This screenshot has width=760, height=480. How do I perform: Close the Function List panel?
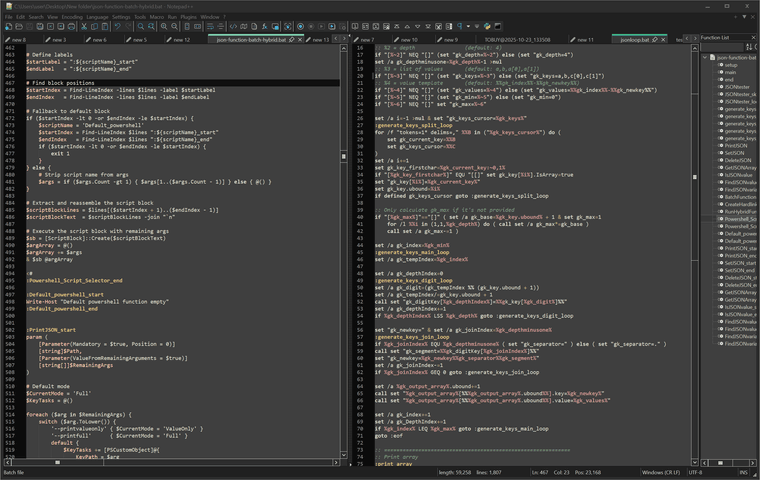[753, 38]
